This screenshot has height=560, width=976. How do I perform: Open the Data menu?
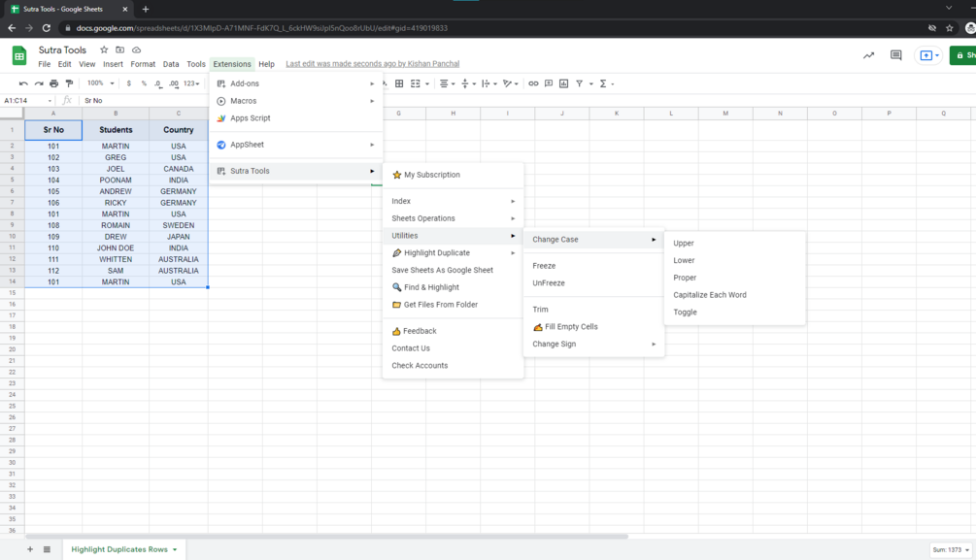(x=171, y=64)
